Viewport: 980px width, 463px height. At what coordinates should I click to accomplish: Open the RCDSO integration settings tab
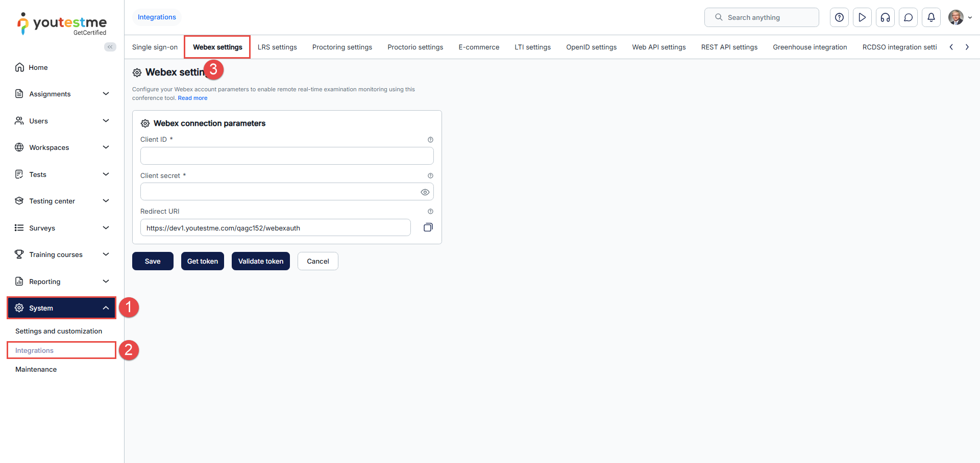click(899, 47)
